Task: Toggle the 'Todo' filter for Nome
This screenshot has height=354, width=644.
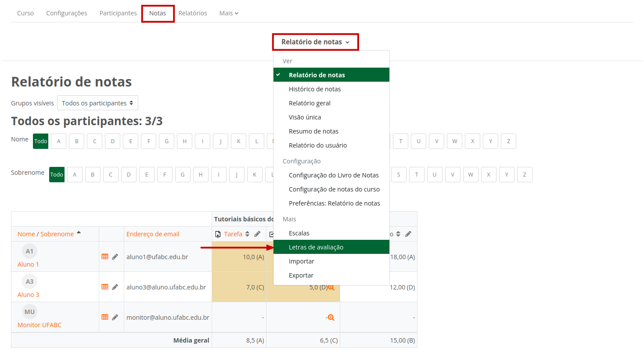Action: 40,141
